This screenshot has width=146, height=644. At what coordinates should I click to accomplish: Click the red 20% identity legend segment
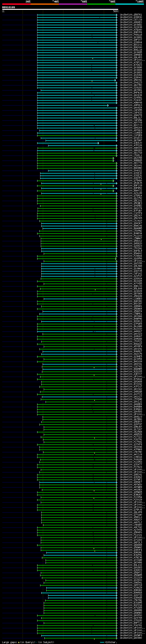(x=16, y=4)
